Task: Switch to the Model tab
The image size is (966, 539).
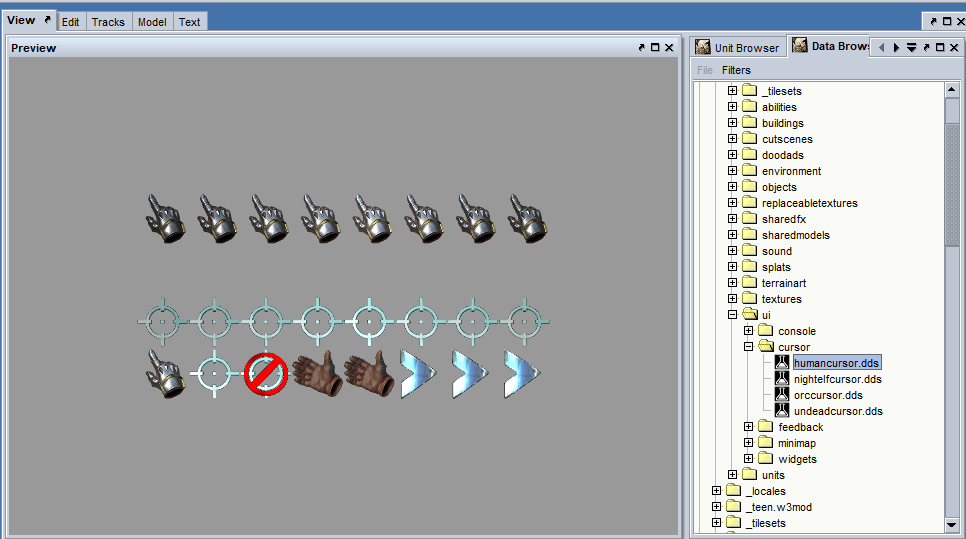Action: [152, 22]
